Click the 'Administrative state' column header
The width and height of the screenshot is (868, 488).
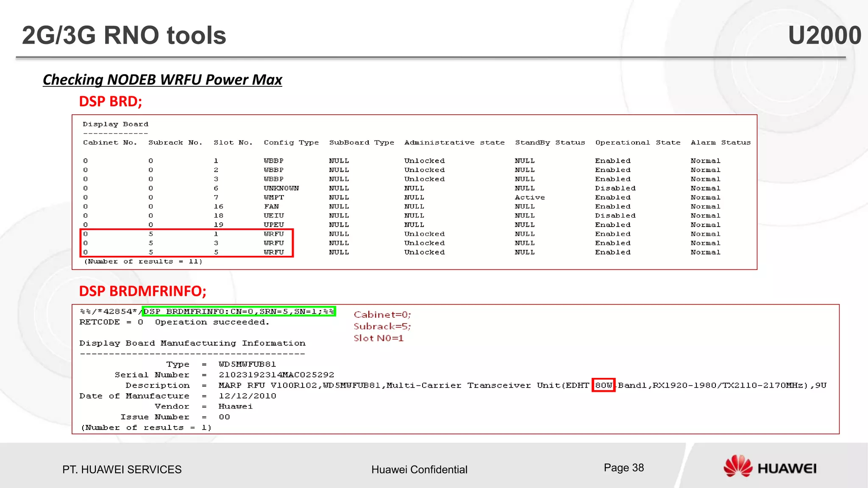point(454,142)
